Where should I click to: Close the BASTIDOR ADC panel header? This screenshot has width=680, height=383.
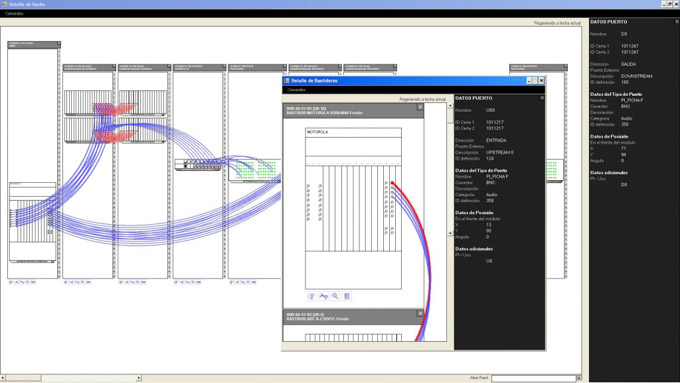coord(420,313)
